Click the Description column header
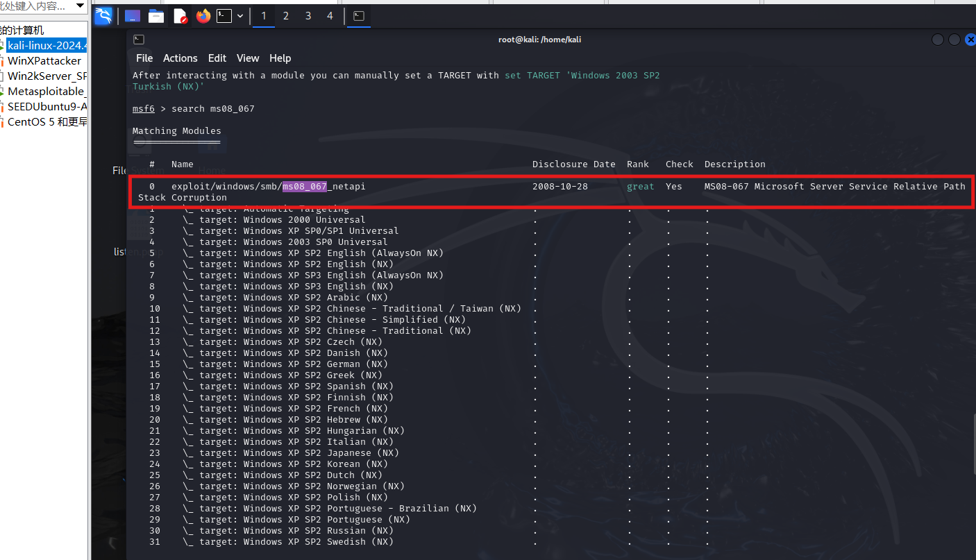 [735, 164]
